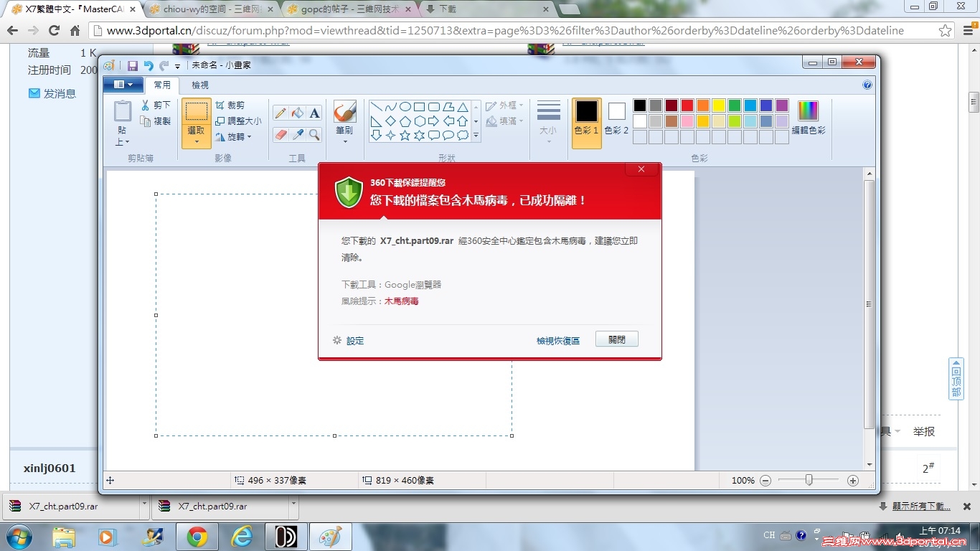This screenshot has height=551, width=980.
Task: Pick the Fill with color bucket tool
Action: pyautogui.click(x=298, y=113)
